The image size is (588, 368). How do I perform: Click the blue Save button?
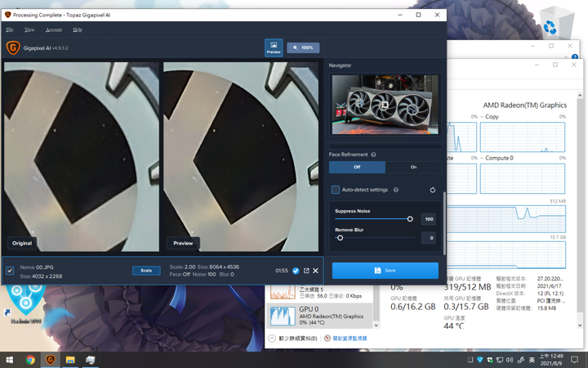[385, 271]
